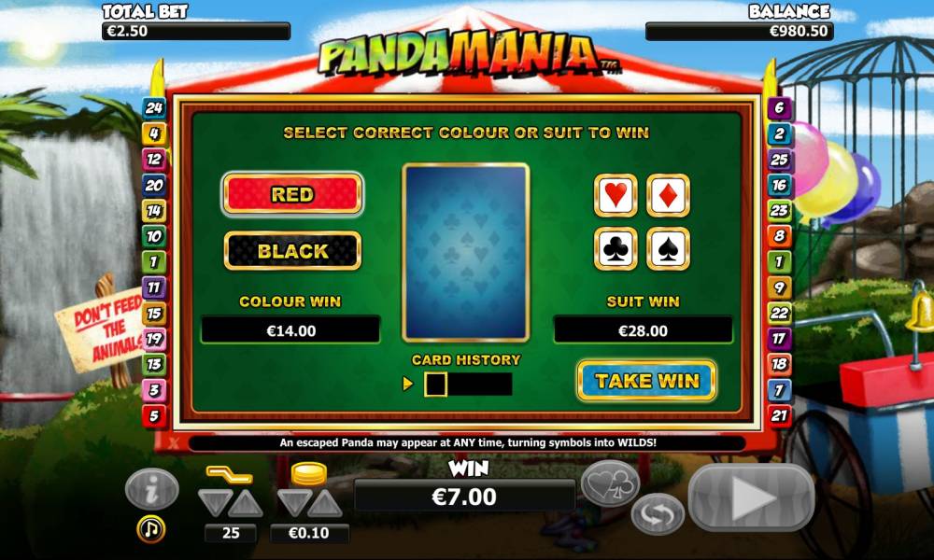Choose the hearts suit card
Image resolution: width=934 pixels, height=560 pixels.
point(616,195)
